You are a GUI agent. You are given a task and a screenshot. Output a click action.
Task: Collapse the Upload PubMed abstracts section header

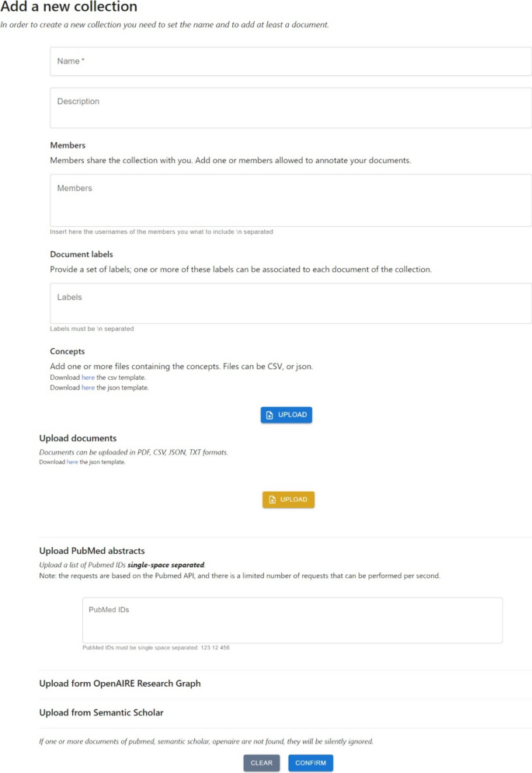[x=92, y=551]
